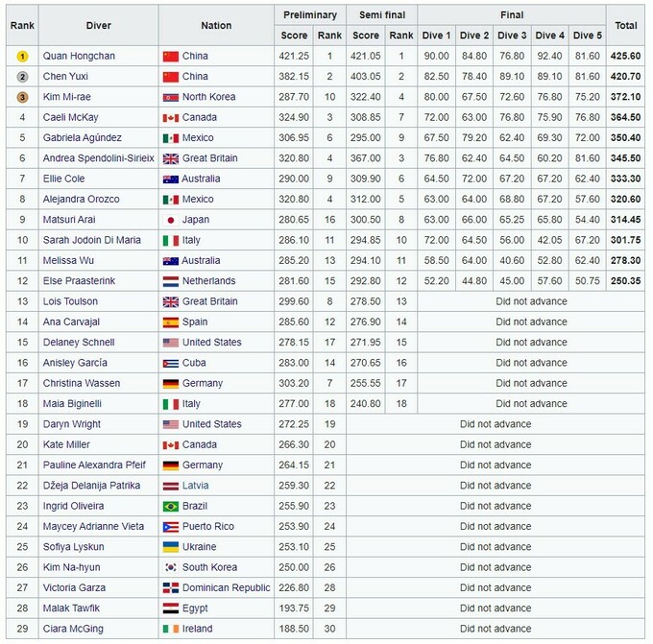The width and height of the screenshot is (653, 644).
Task: Click the Netherlands flag icon
Action: (171, 281)
